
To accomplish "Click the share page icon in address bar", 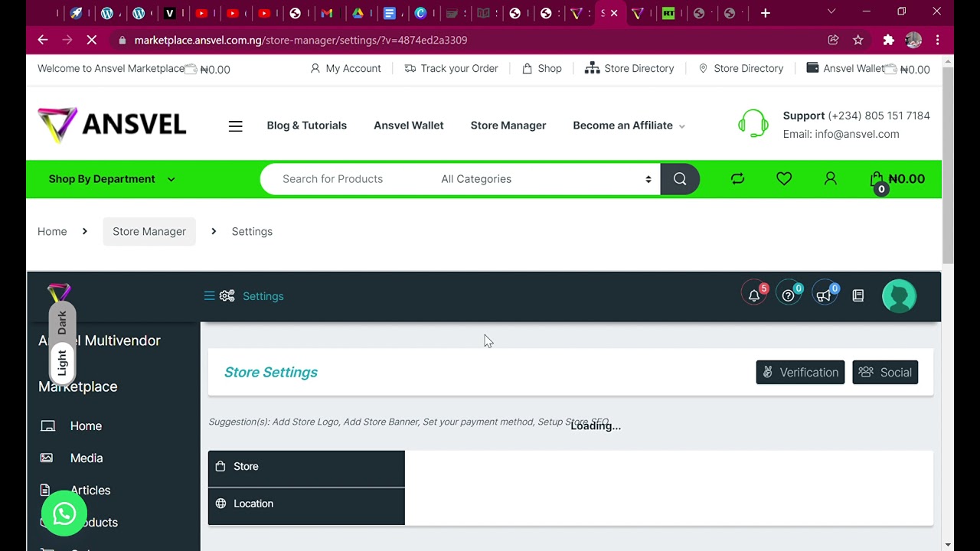I will pyautogui.click(x=833, y=40).
